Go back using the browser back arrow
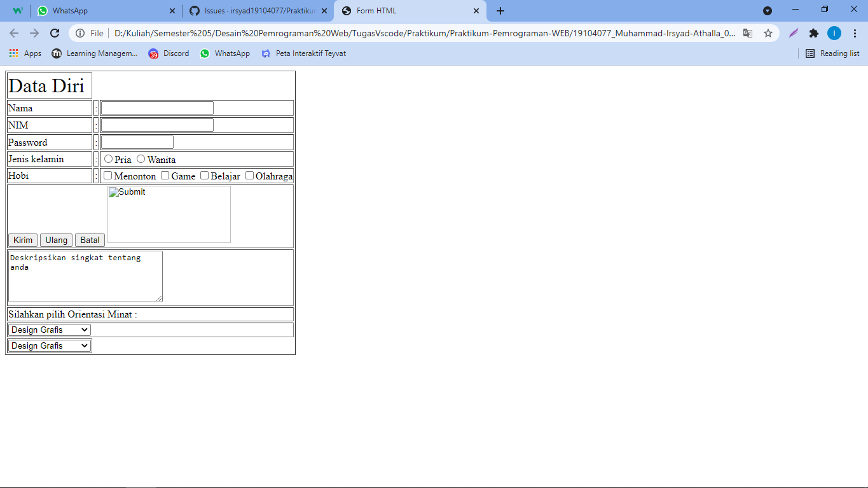Screen dimensions: 868x488 tap(14, 33)
